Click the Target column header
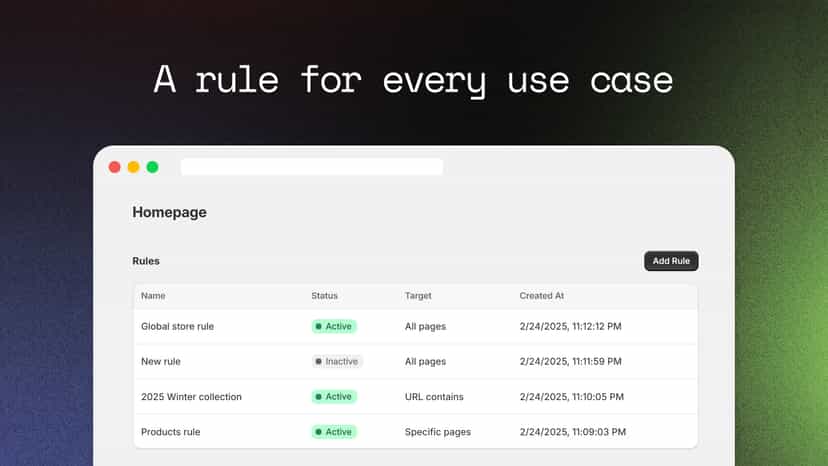828x466 pixels. (x=418, y=296)
